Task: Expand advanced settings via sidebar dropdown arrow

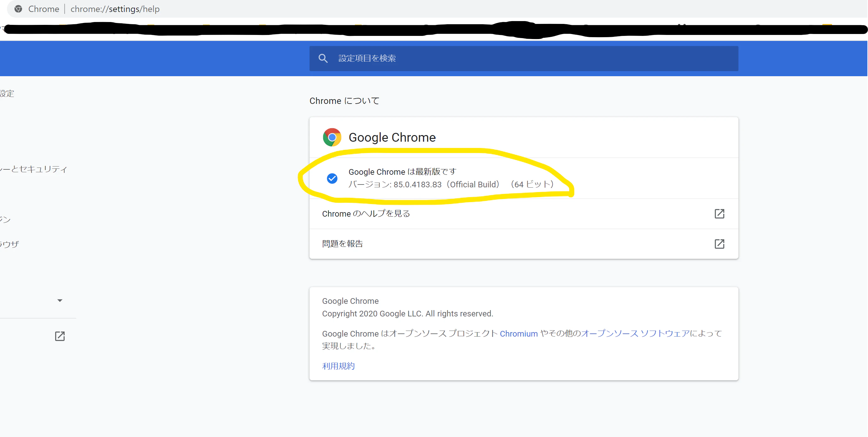Action: [x=60, y=300]
